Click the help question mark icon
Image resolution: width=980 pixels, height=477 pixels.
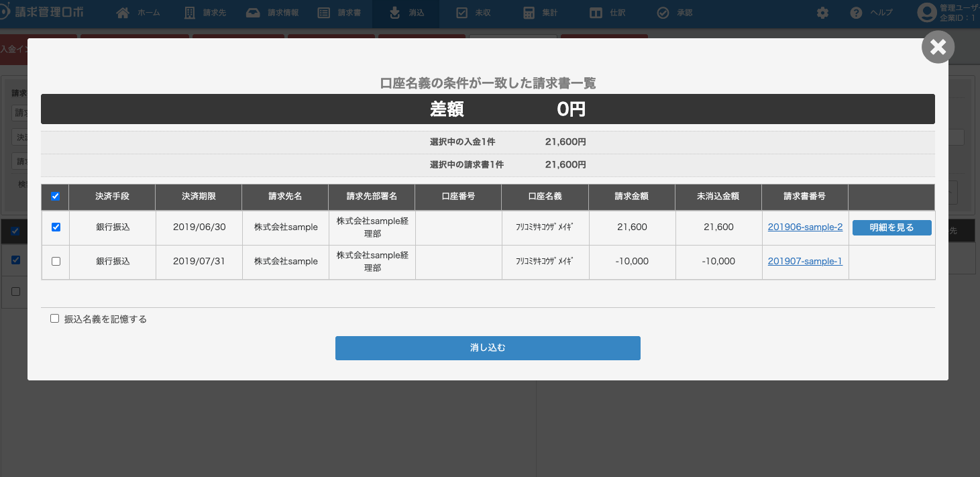pos(856,13)
